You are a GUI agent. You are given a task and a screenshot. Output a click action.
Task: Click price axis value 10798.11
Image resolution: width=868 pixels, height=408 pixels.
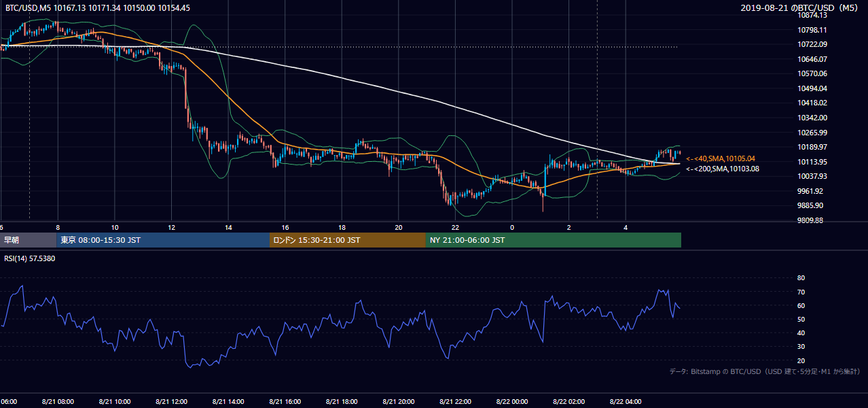coord(812,30)
